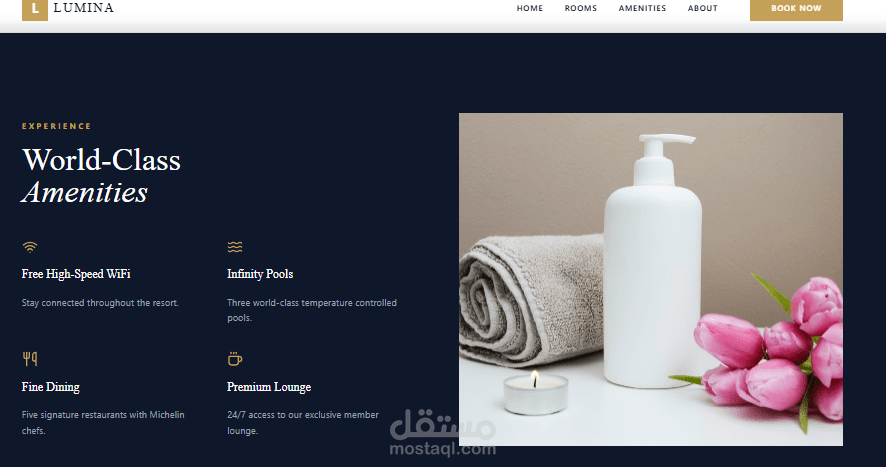Click the waves icon above Infinity Pools
This screenshot has width=886, height=467.
[234, 247]
